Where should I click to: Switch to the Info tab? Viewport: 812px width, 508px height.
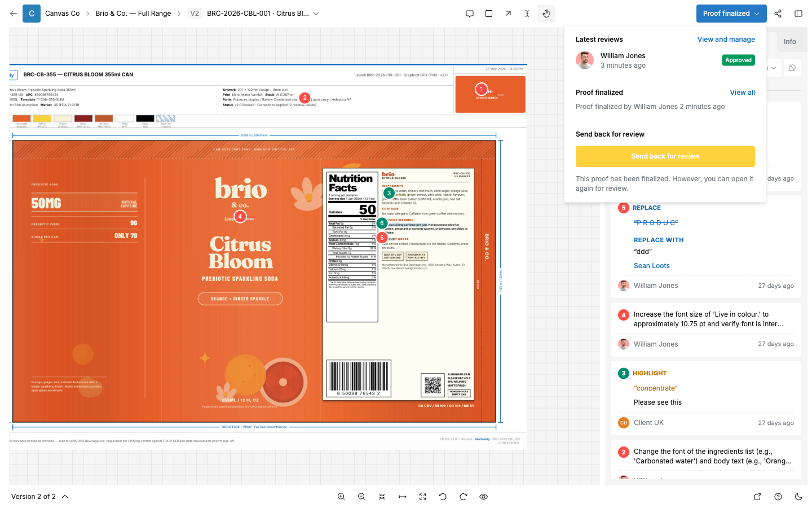pos(789,42)
